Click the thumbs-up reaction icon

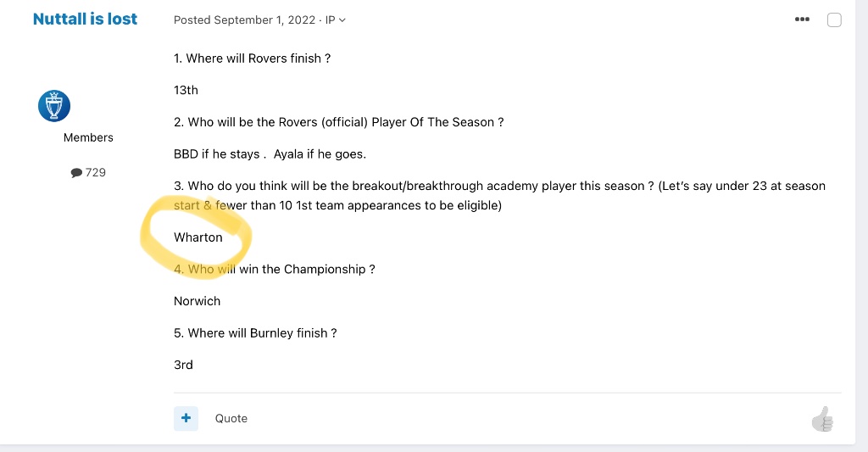tap(822, 419)
